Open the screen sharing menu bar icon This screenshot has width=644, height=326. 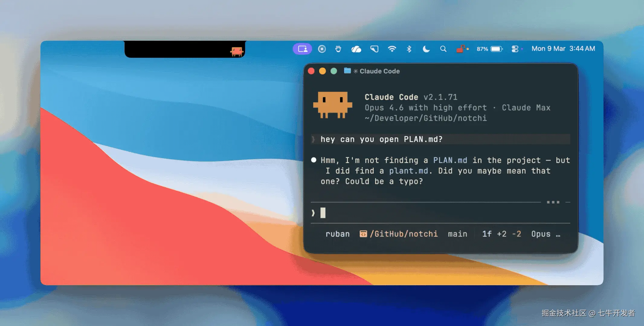pos(302,49)
